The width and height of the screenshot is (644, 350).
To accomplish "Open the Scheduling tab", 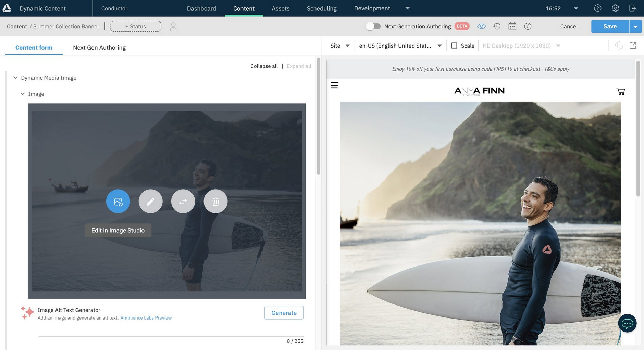I will [322, 8].
